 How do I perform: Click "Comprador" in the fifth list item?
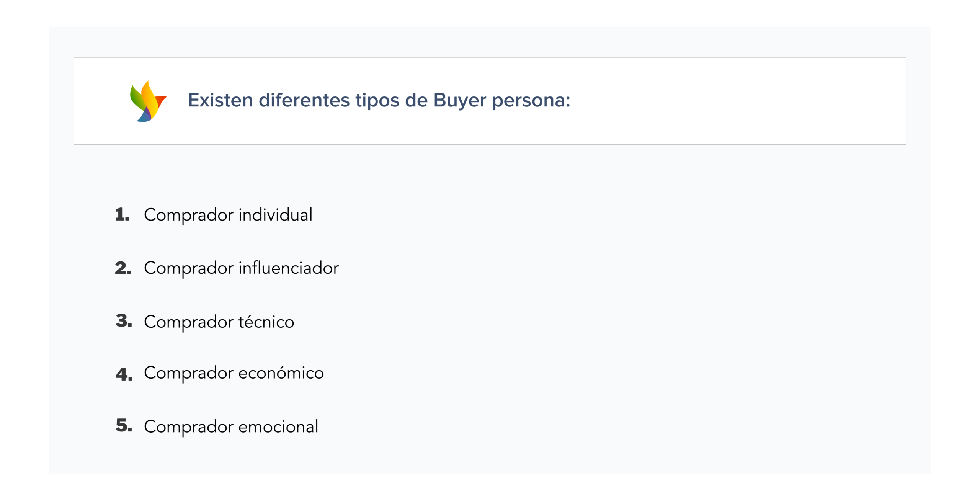pyautogui.click(x=188, y=427)
